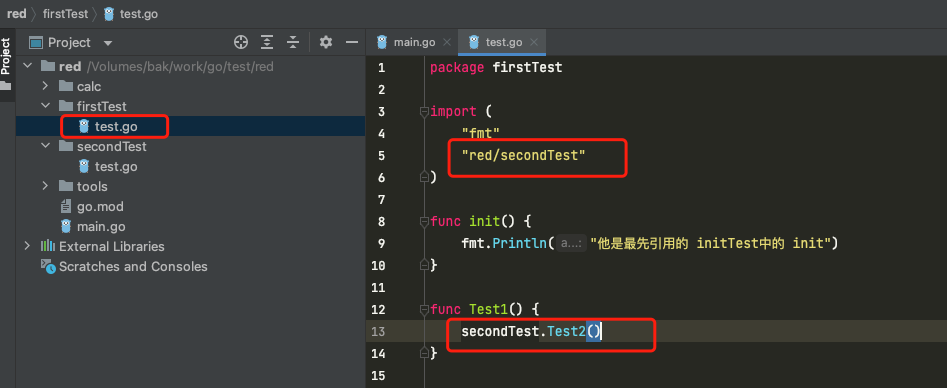Screen dimensions: 947x388
Task: Click secondTest identifier on line 13
Action: (x=500, y=331)
